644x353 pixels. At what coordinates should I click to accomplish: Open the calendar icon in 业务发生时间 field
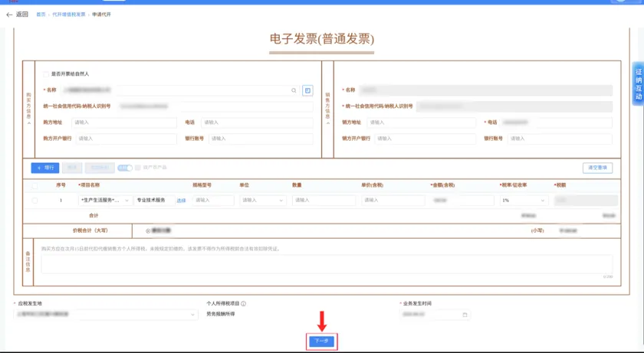tap(465, 315)
